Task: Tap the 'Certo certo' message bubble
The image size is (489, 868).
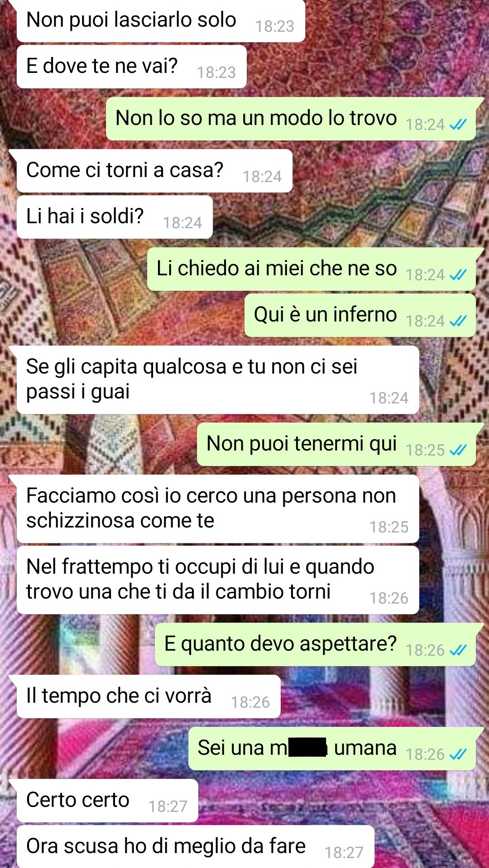Action: (107, 801)
